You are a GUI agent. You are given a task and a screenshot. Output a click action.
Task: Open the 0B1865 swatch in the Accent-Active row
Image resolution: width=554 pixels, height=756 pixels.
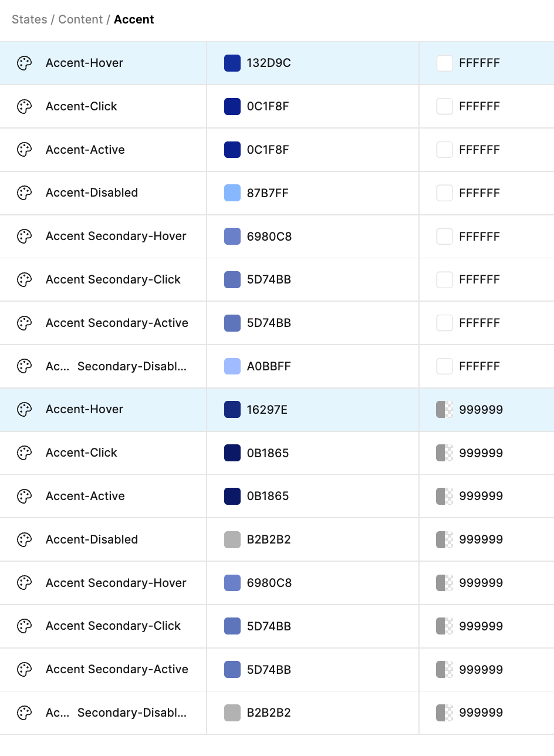[232, 496]
